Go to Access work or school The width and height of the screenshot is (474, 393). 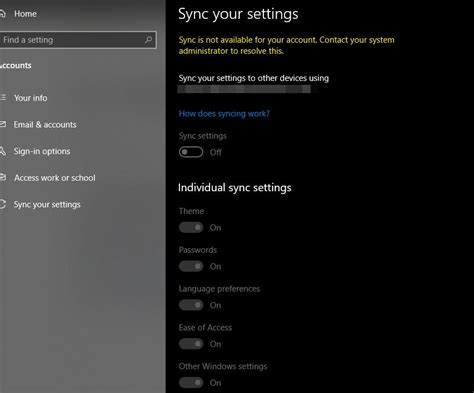(x=55, y=178)
